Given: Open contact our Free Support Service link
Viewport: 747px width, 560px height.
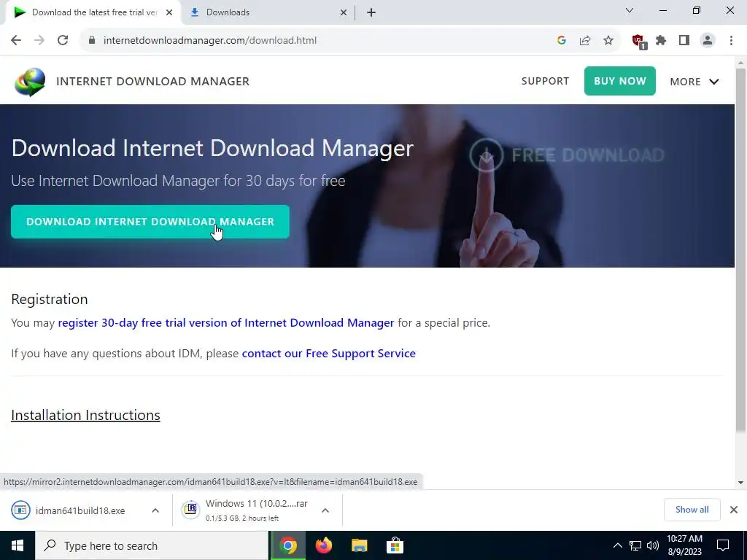Looking at the screenshot, I should 329,354.
